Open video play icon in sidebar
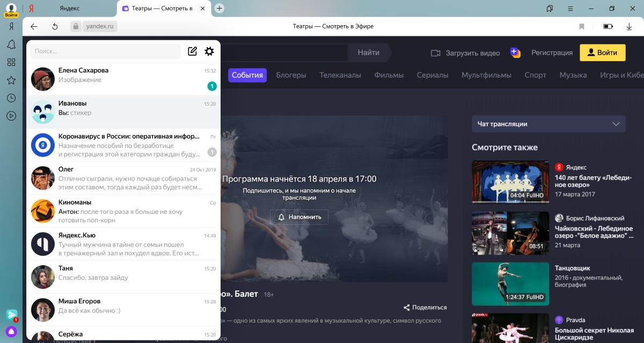 tap(11, 116)
